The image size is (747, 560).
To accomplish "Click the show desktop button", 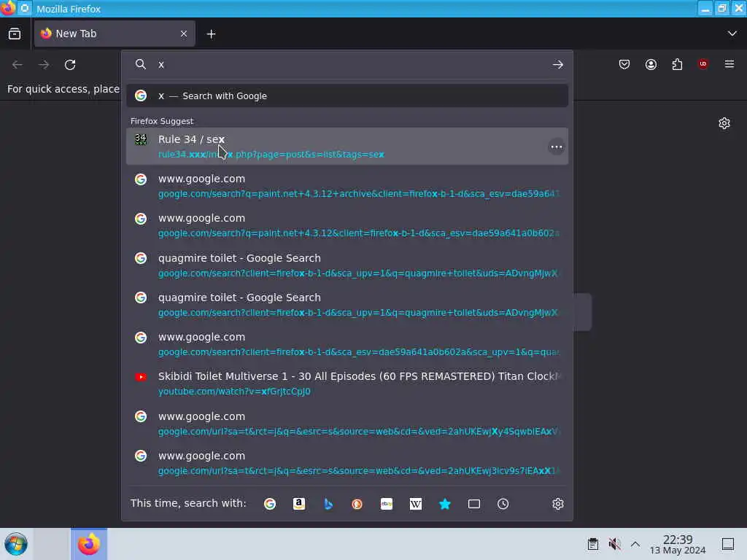I will pos(727,544).
